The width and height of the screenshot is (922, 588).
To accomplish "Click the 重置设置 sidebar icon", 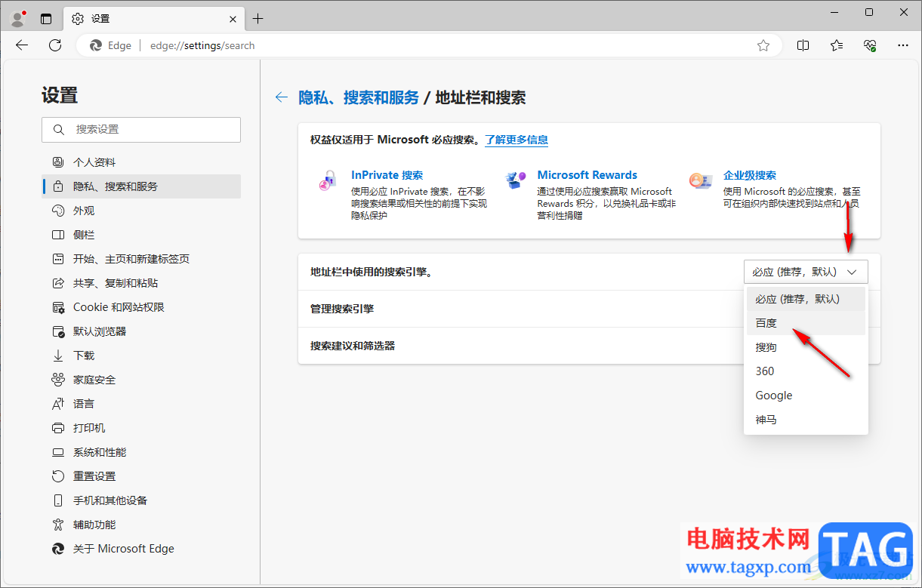I will (x=58, y=476).
